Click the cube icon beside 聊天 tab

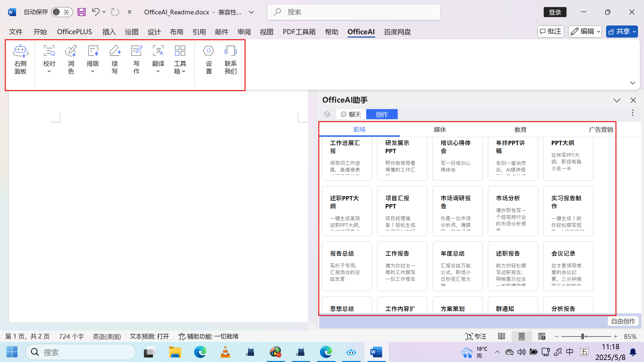tap(327, 114)
